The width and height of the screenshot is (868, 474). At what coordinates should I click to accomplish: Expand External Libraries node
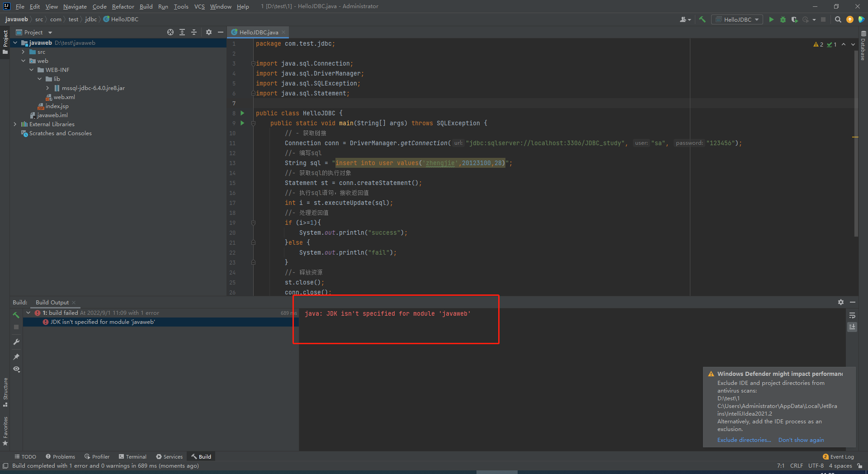click(x=15, y=124)
